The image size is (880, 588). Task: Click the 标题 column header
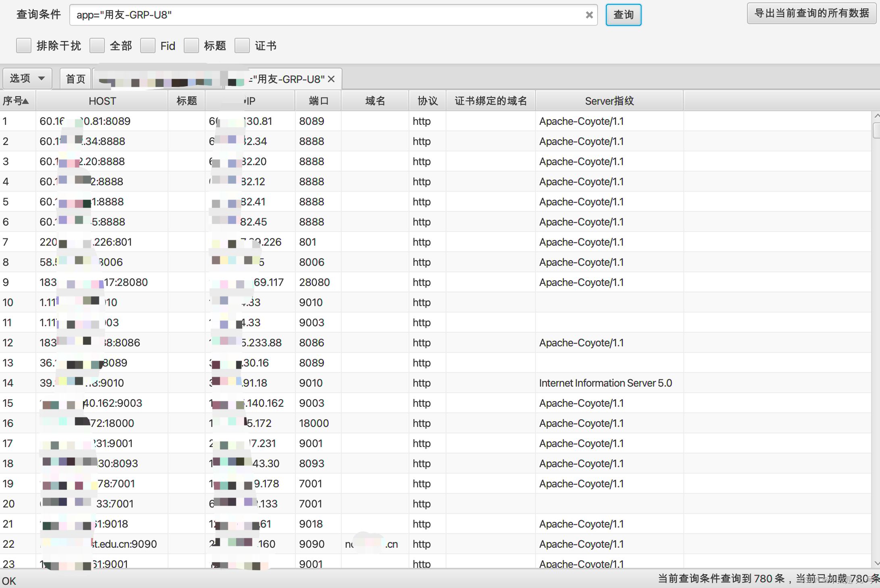tap(187, 101)
